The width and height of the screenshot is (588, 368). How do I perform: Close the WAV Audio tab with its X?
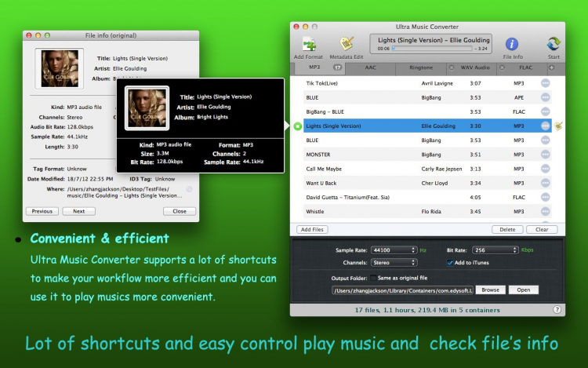pos(452,67)
